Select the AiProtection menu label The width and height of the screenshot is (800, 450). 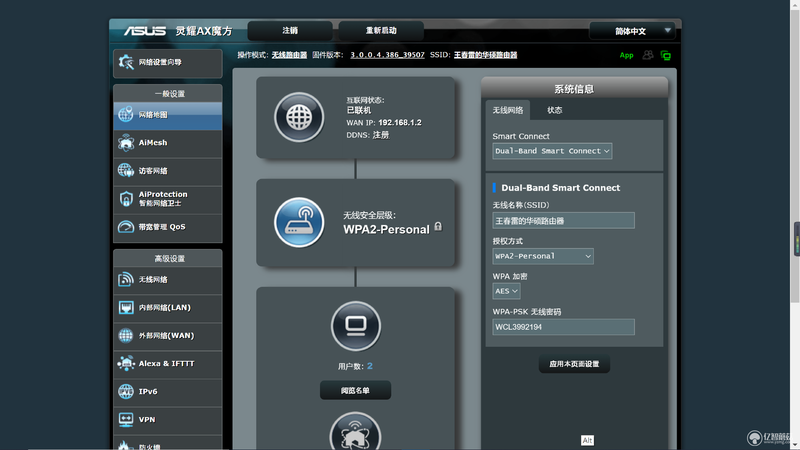click(163, 194)
